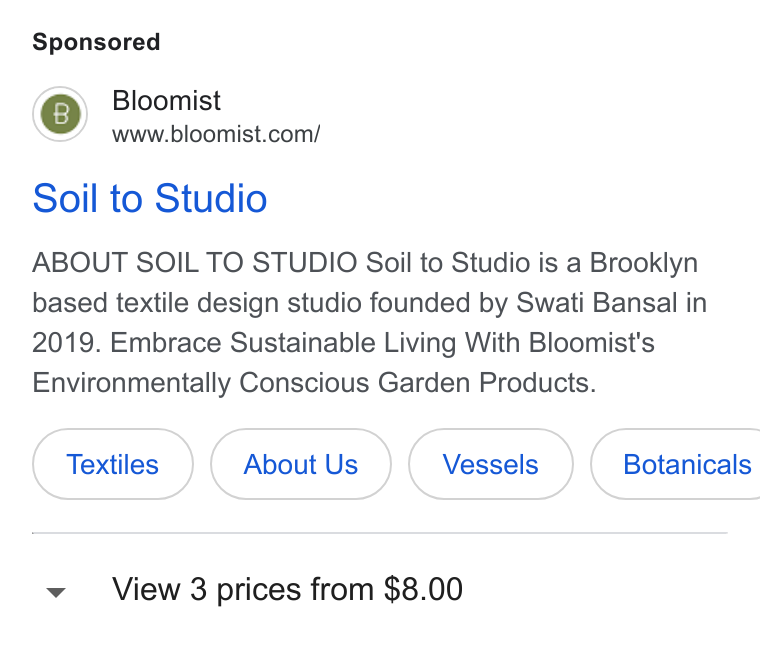Open the Soil to Studio headline link
760x650 pixels.
tap(150, 198)
